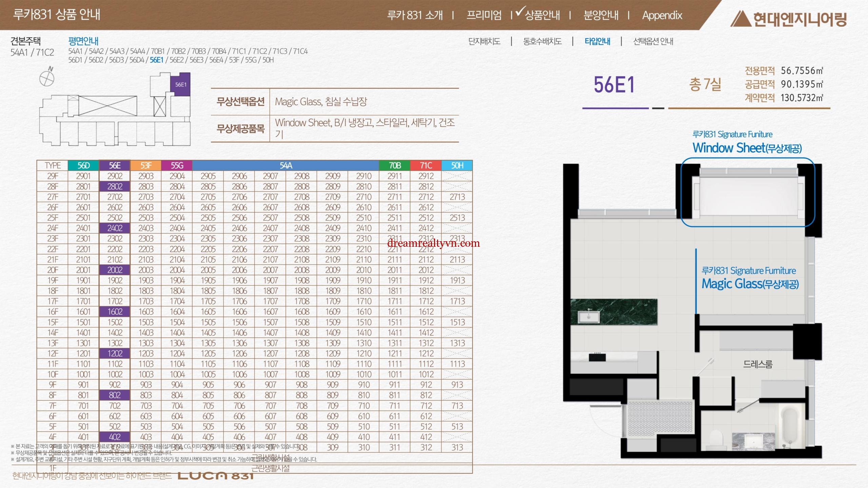Viewport: 868px width, 488px height.
Task: Open the 50H floor plan link
Action: point(268,60)
